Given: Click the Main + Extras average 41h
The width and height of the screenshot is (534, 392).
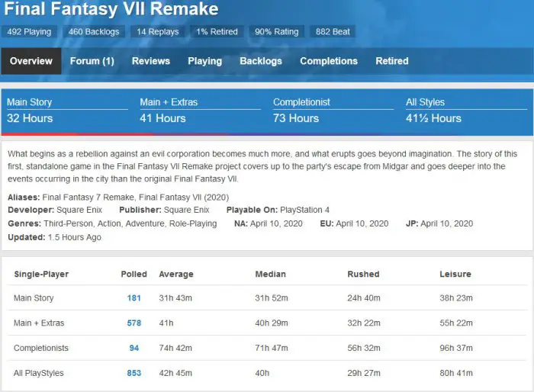Looking at the screenshot, I should point(166,323).
